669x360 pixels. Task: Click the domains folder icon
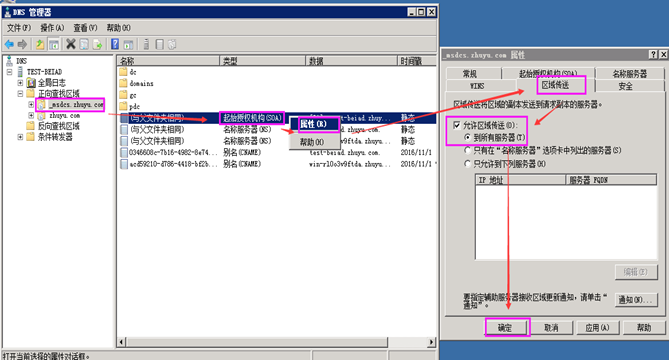click(123, 83)
